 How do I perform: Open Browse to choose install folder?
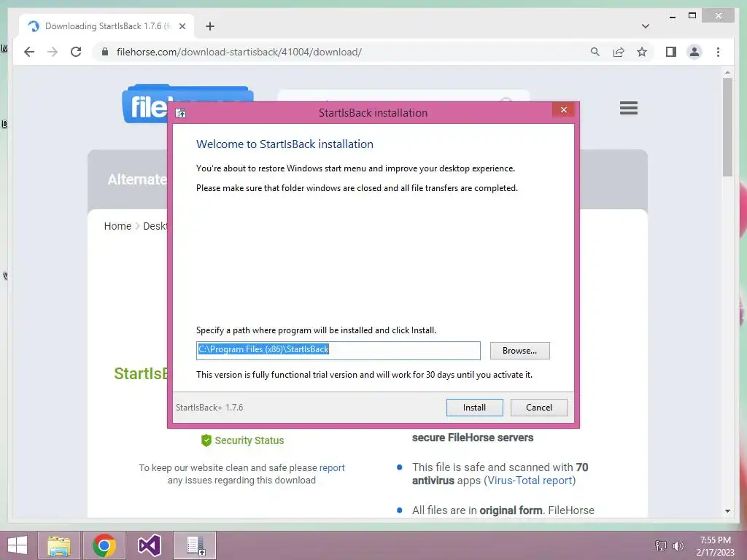[519, 351]
